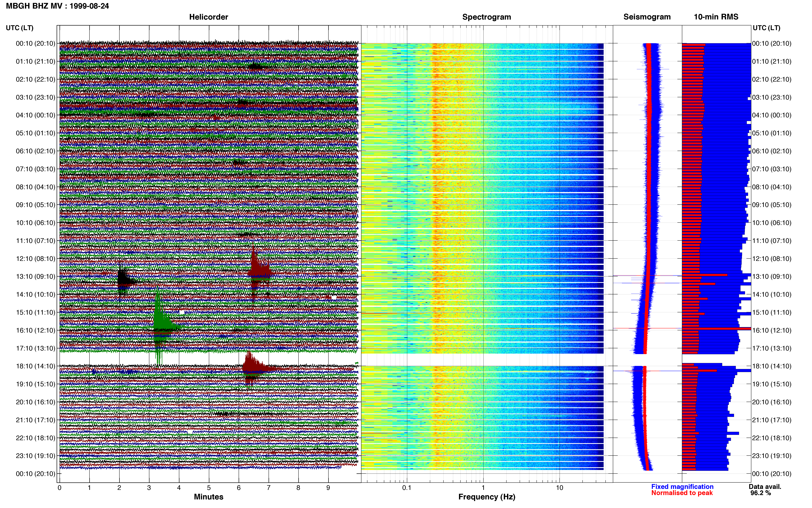
Task: Click the blue "Fixed magnification" legend text
Action: coord(682,486)
